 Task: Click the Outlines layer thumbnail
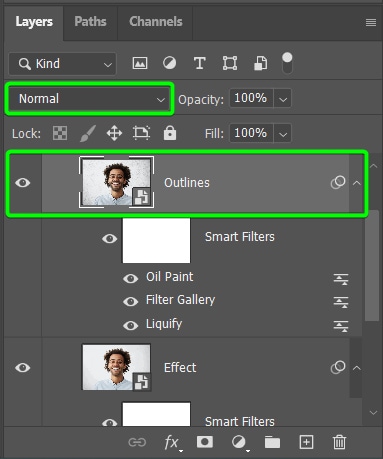pos(116,182)
